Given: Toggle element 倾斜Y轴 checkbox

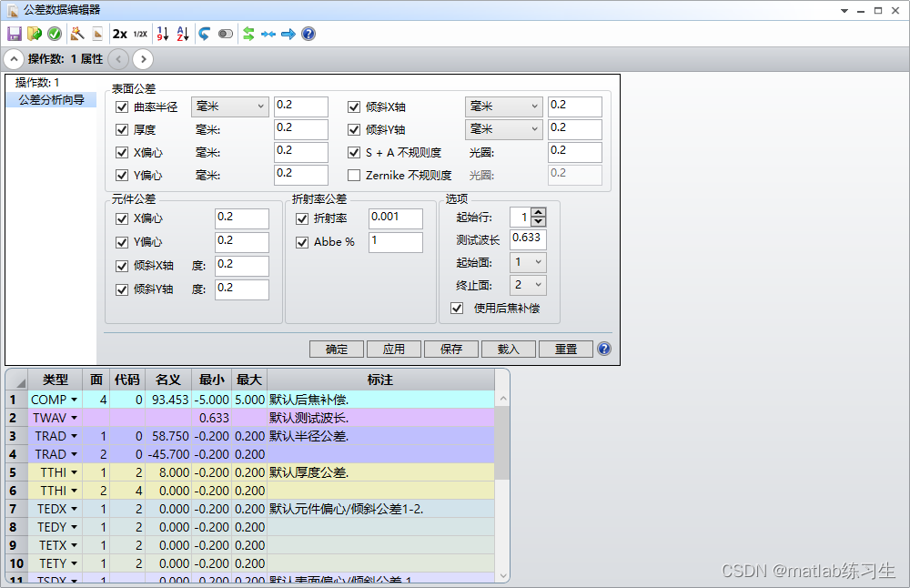Looking at the screenshot, I should 122,289.
